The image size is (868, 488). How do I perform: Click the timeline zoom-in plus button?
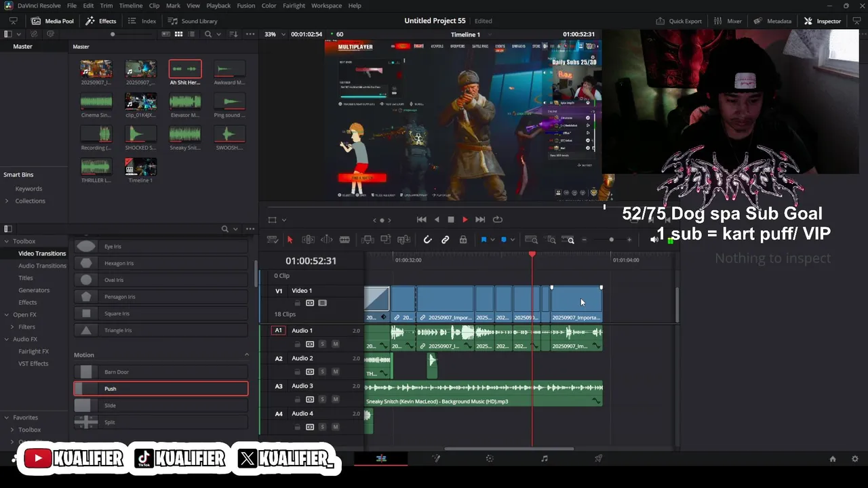click(629, 240)
